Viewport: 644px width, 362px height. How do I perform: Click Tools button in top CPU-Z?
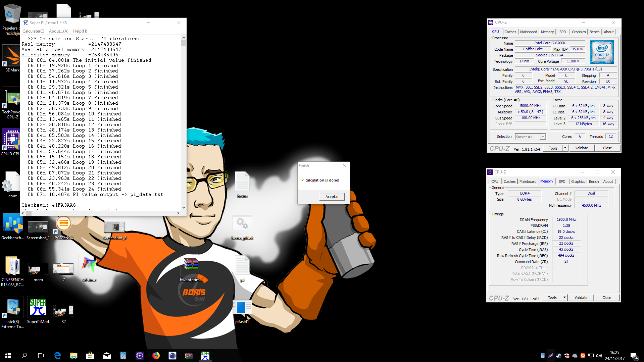[x=553, y=148]
